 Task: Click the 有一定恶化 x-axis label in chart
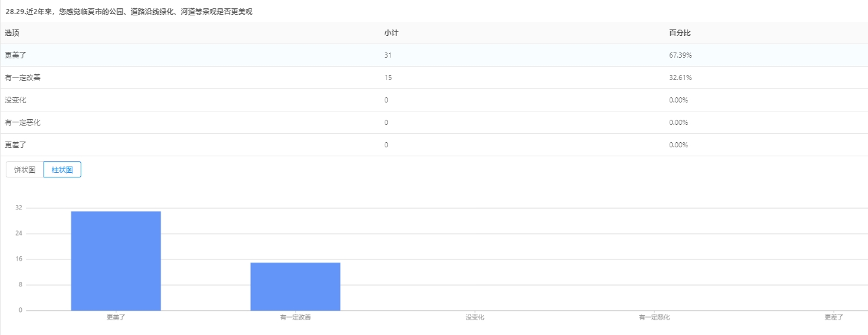654,317
